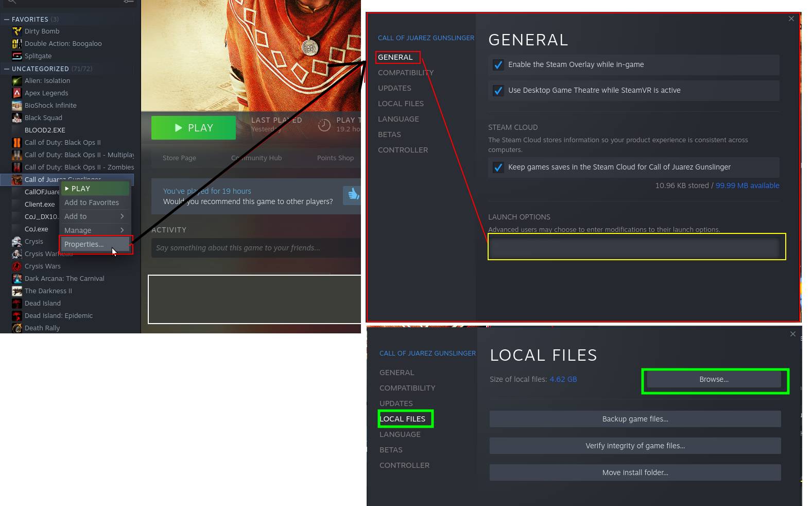
Task: Open Language tab in upper properties window
Action: [x=399, y=119]
